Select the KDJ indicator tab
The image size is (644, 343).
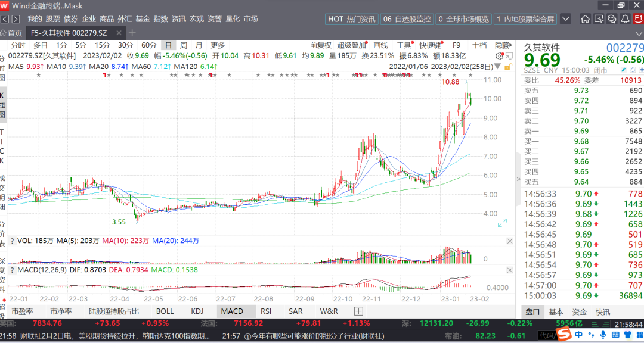coord(197,311)
